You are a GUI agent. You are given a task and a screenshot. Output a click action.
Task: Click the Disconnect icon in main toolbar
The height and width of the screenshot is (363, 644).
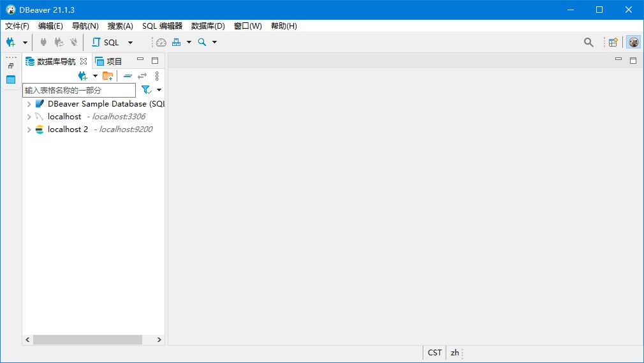click(74, 42)
